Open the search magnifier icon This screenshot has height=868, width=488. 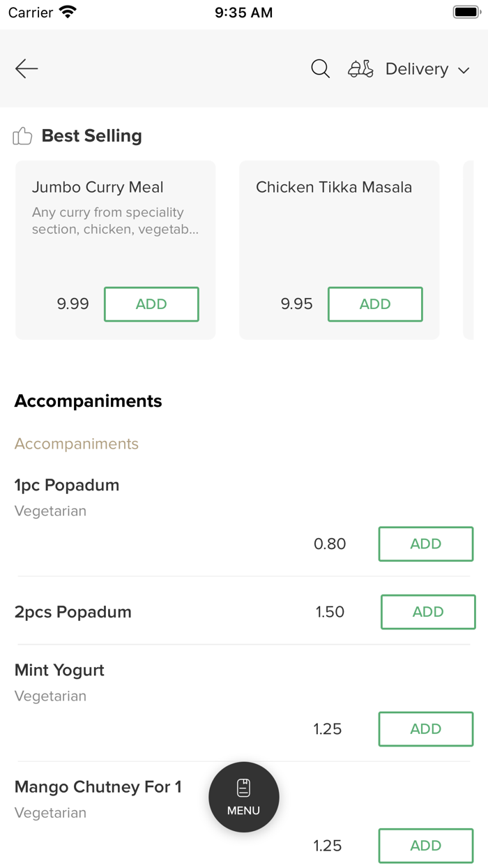point(320,68)
